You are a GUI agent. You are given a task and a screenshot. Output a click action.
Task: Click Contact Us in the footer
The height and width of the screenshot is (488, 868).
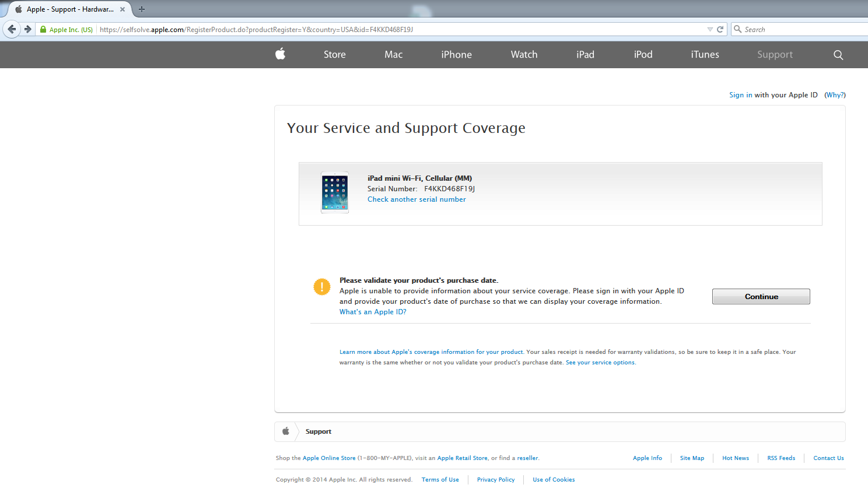[828, 458]
